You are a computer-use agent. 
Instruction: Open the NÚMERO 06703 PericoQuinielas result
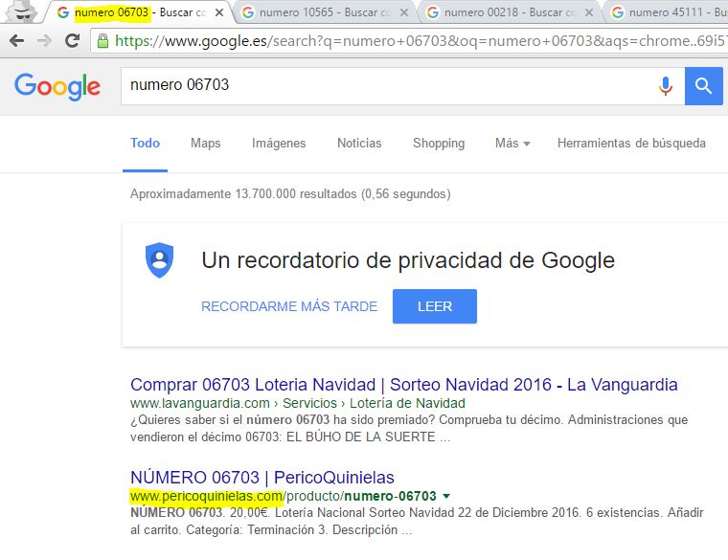click(x=262, y=478)
